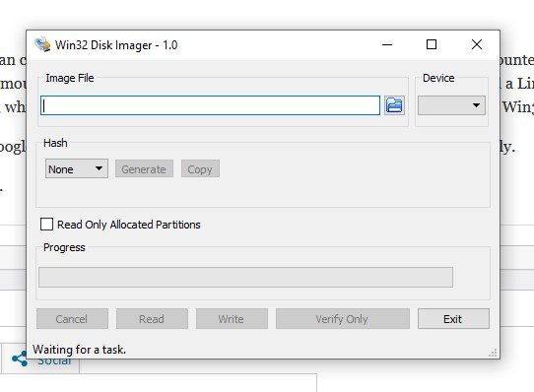Click the Write button
Screen dimensions: 534x392
coord(232,319)
